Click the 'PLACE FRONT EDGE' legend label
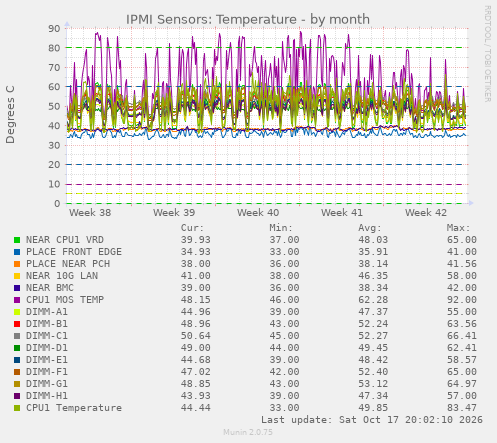 tap(74, 252)
